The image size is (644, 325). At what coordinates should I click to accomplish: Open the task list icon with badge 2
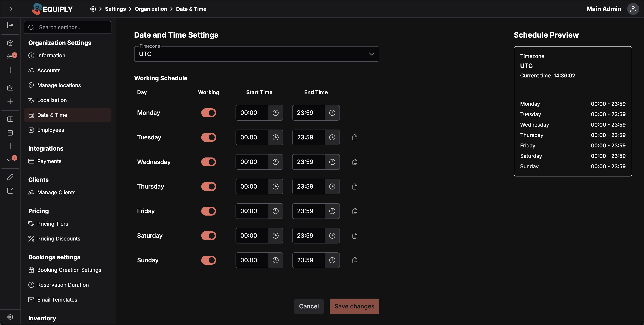(10, 56)
